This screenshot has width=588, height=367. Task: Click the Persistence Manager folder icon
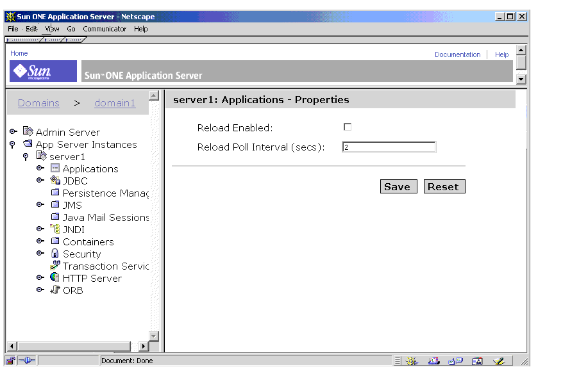pos(55,192)
